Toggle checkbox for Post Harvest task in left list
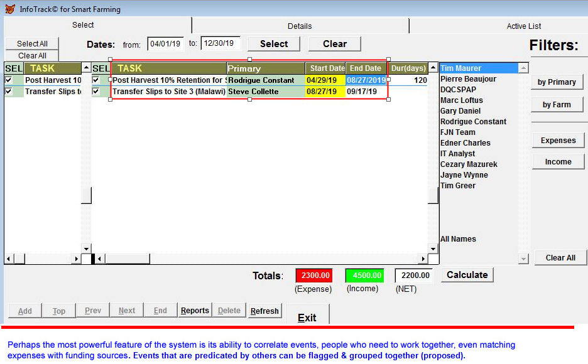The height and width of the screenshot is (364, 588). (8, 80)
